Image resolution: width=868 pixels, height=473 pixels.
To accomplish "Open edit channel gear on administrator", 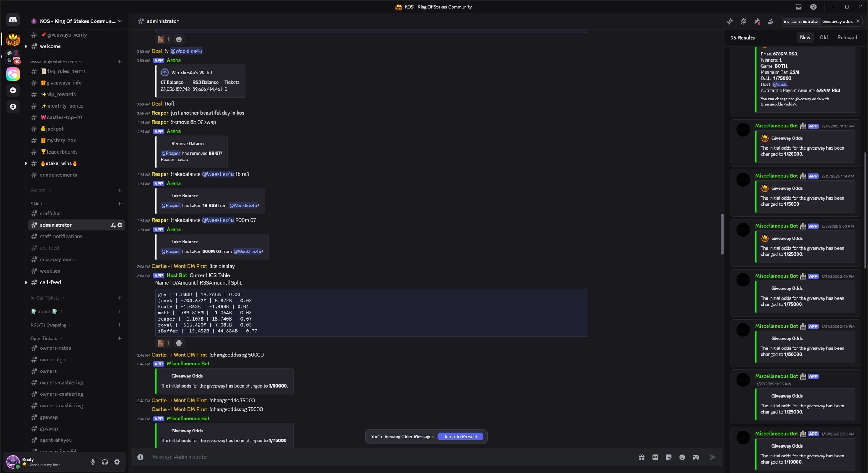I will (x=120, y=225).
